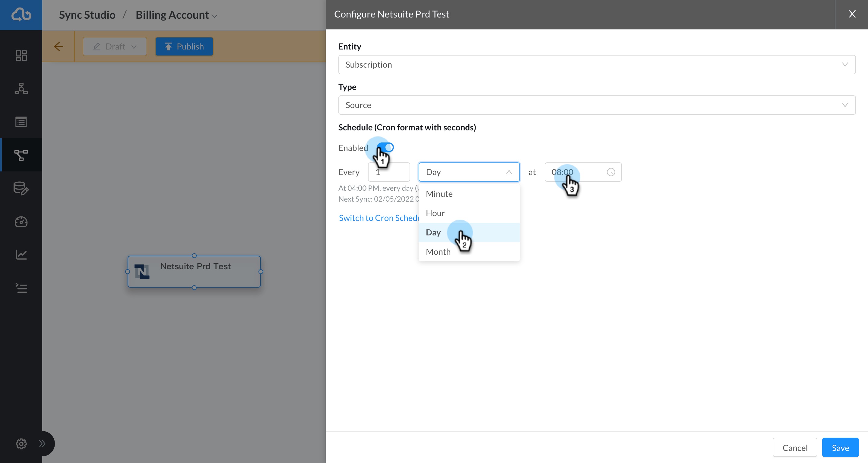Click the node's left connector handle

[128, 271]
